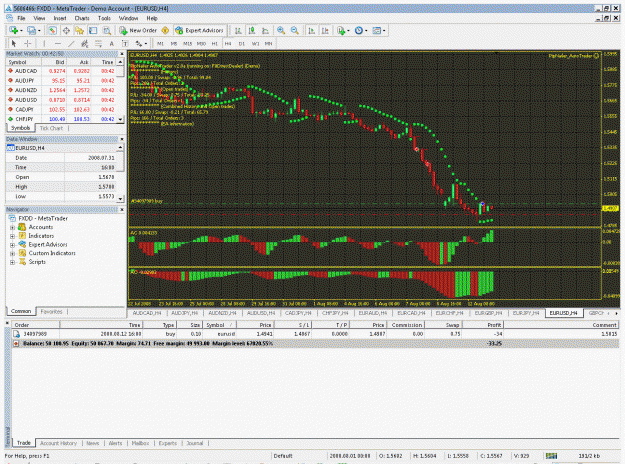The height and width of the screenshot is (464, 625).
Task: Toggle the Auto Scroll chart icon
Action: (x=312, y=30)
